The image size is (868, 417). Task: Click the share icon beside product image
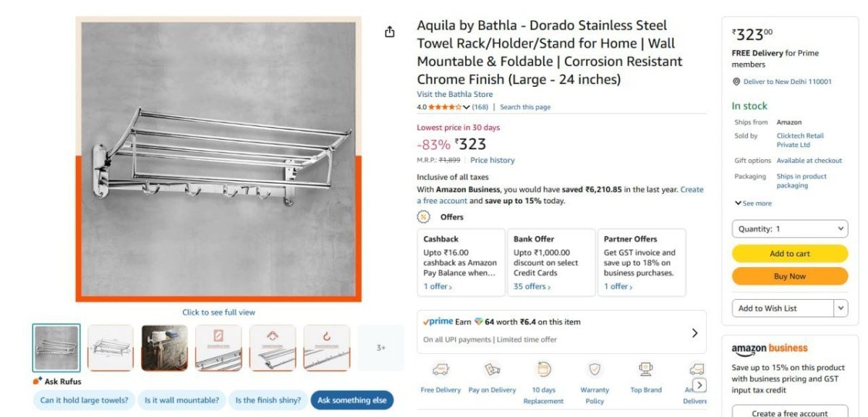click(390, 32)
